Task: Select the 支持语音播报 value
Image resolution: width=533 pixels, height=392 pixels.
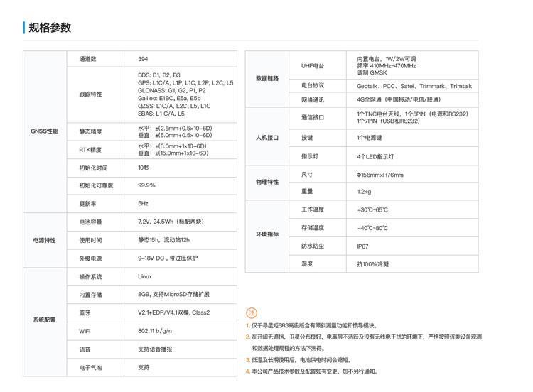Action: [x=155, y=349]
